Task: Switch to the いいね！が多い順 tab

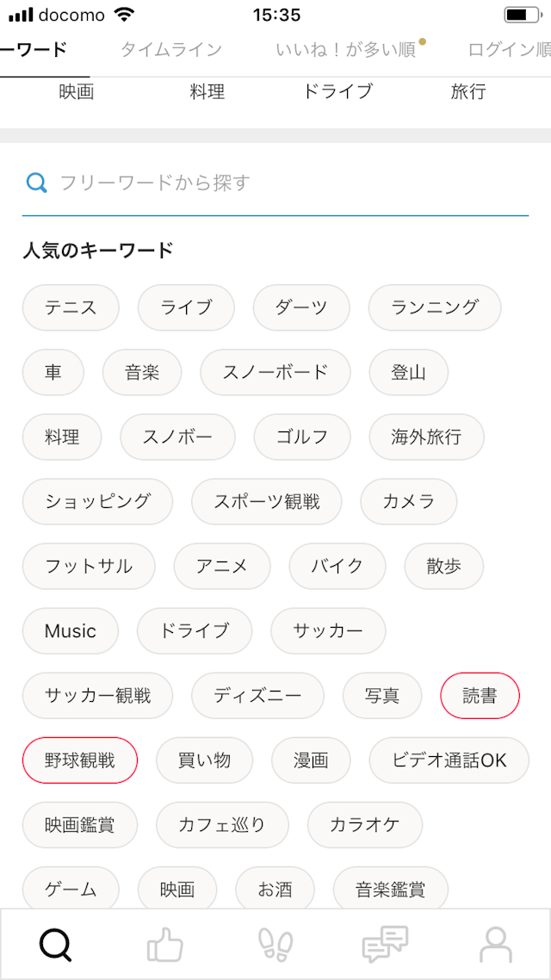Action: 346,49
